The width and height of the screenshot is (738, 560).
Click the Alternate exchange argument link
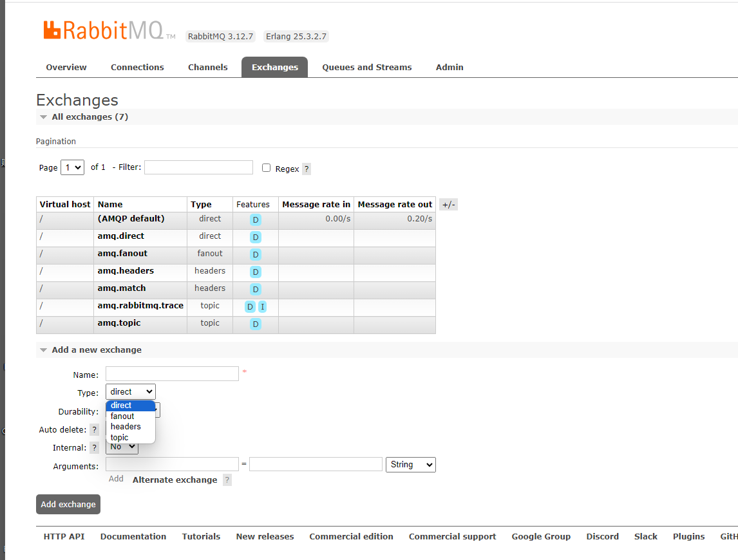(175, 480)
